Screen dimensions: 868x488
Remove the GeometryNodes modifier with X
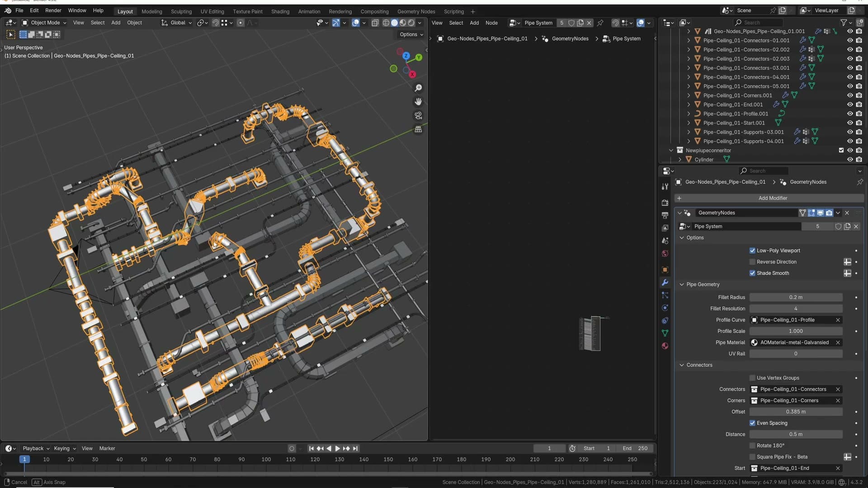coord(847,213)
